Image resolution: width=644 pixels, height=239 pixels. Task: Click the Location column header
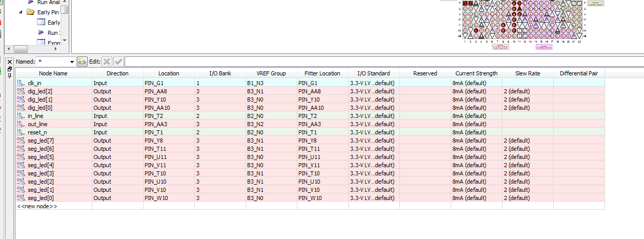point(169,73)
